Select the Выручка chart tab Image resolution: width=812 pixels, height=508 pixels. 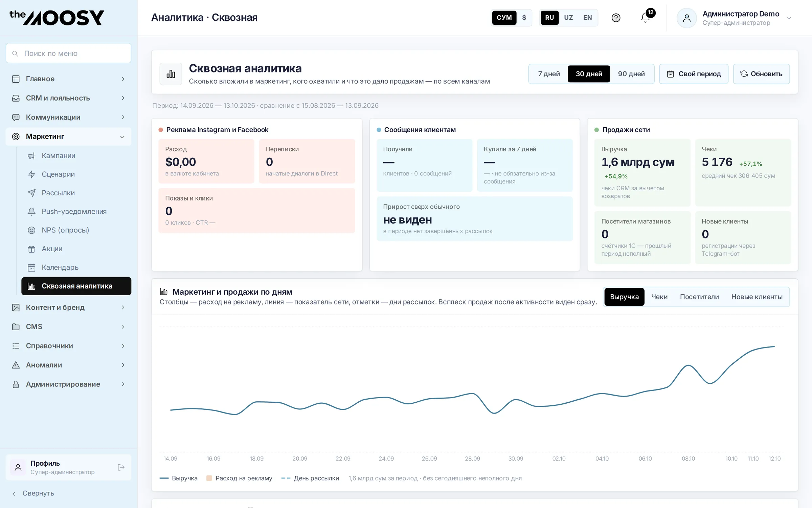click(624, 297)
